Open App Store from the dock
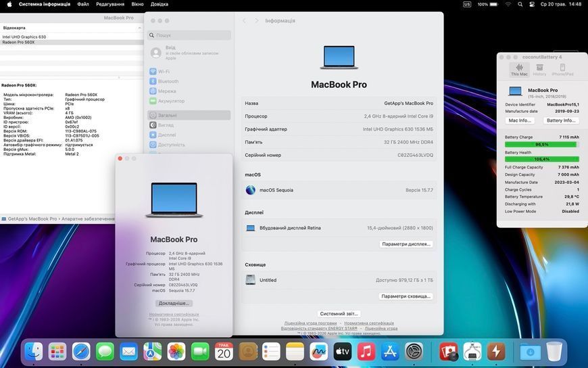Image resolution: width=588 pixels, height=368 pixels. (391, 352)
